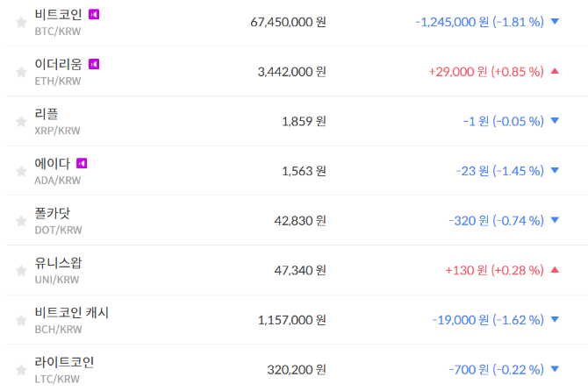Favorite 비트코인 with the star toggle

pos(21,22)
